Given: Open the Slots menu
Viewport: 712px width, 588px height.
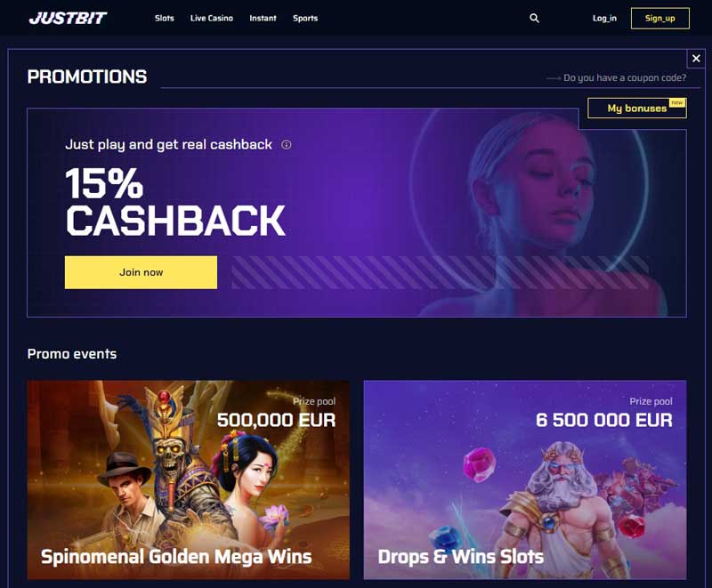Looking at the screenshot, I should [165, 18].
